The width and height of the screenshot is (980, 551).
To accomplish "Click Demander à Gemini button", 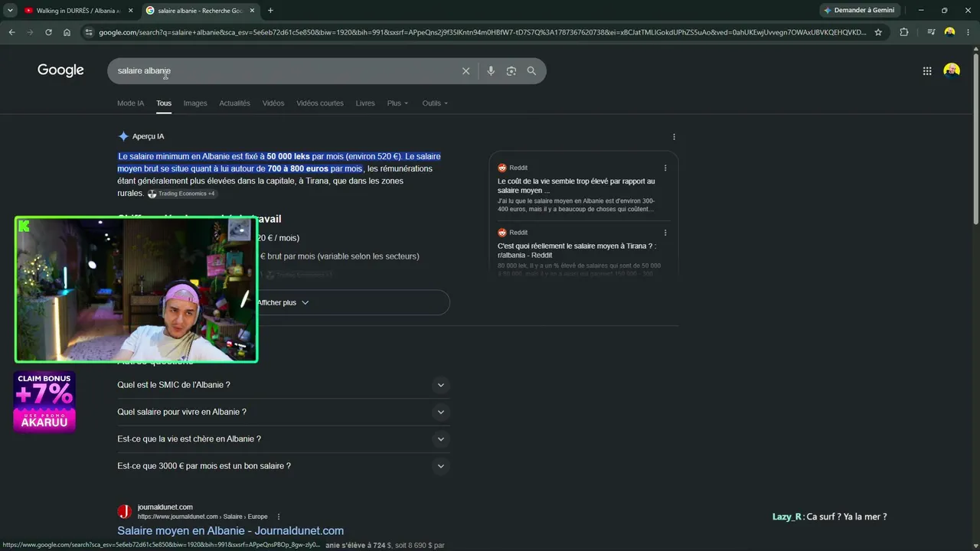I will (x=860, y=11).
